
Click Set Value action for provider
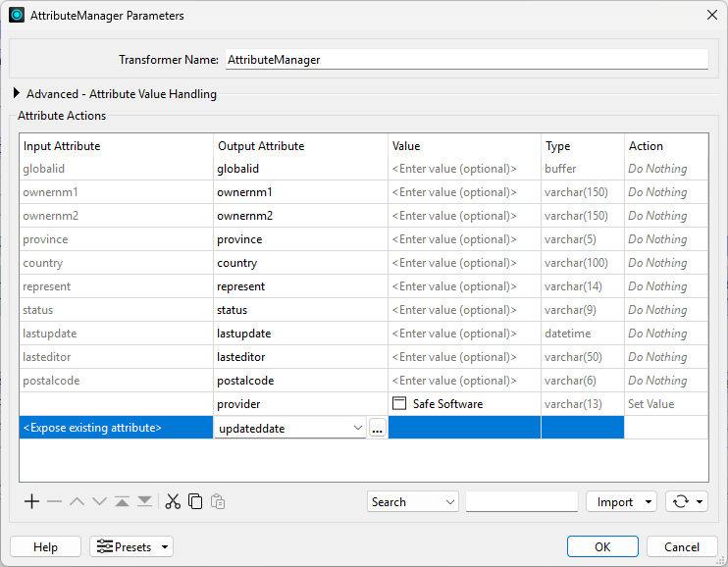point(666,404)
